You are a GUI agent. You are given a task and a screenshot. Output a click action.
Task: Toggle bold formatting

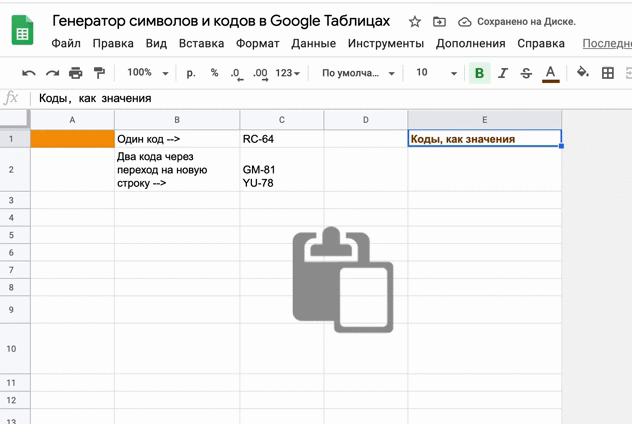tap(479, 73)
